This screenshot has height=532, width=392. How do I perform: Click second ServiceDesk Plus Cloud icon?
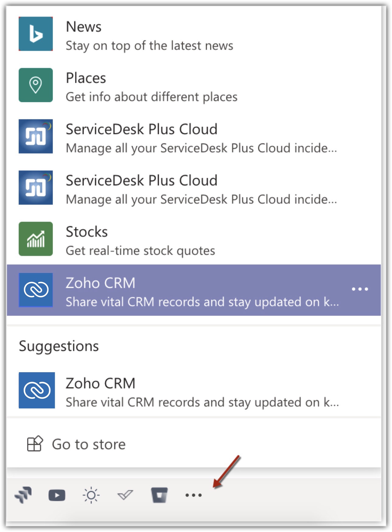coord(36,187)
